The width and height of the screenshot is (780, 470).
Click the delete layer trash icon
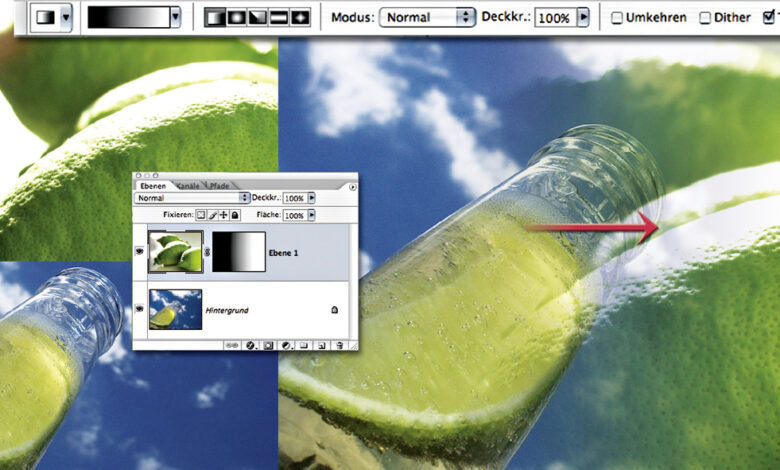339,345
